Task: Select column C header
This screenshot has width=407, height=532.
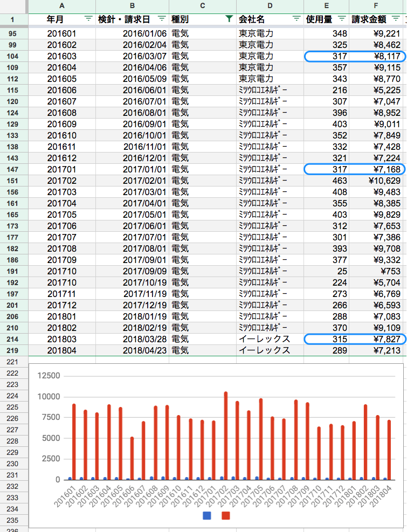Action: click(202, 6)
